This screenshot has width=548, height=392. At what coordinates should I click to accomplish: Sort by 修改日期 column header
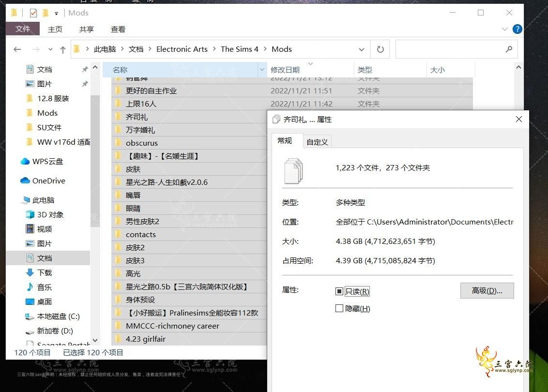(310, 70)
